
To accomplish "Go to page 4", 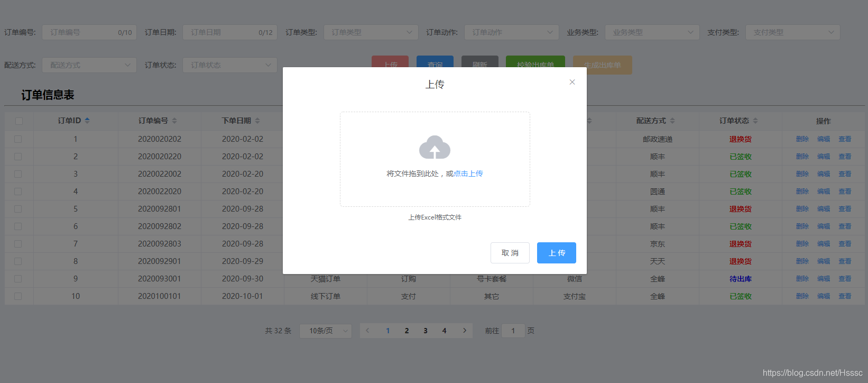I will click(x=444, y=331).
